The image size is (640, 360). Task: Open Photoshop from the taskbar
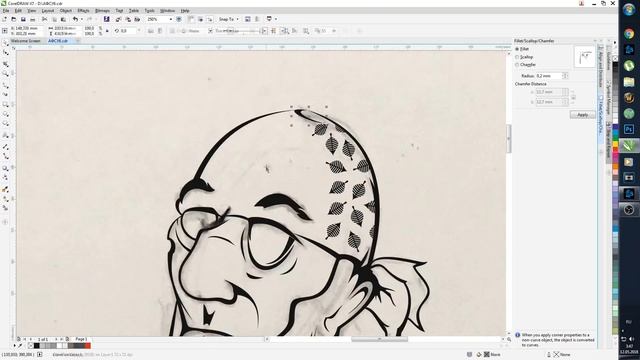629,129
